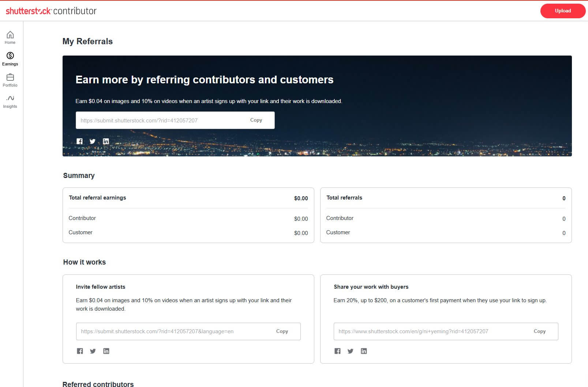Share banner referral link on LinkedIn

(106, 141)
